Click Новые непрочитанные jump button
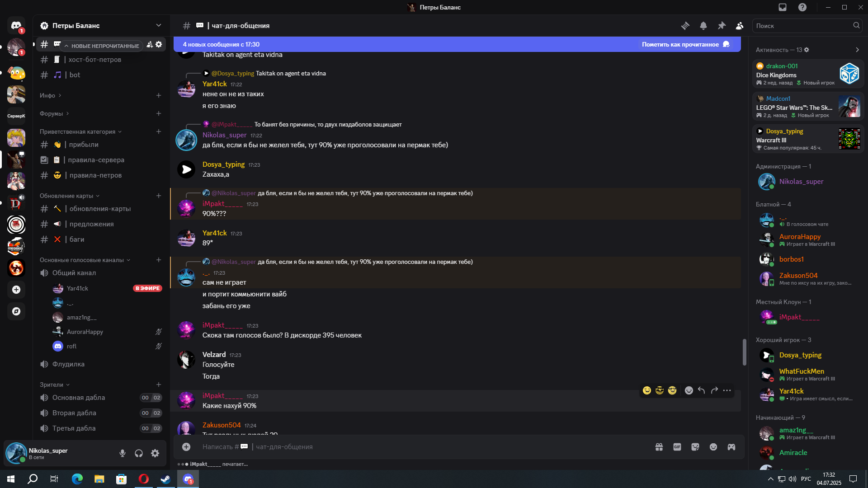Screen dimensions: 868x488 click(102, 46)
